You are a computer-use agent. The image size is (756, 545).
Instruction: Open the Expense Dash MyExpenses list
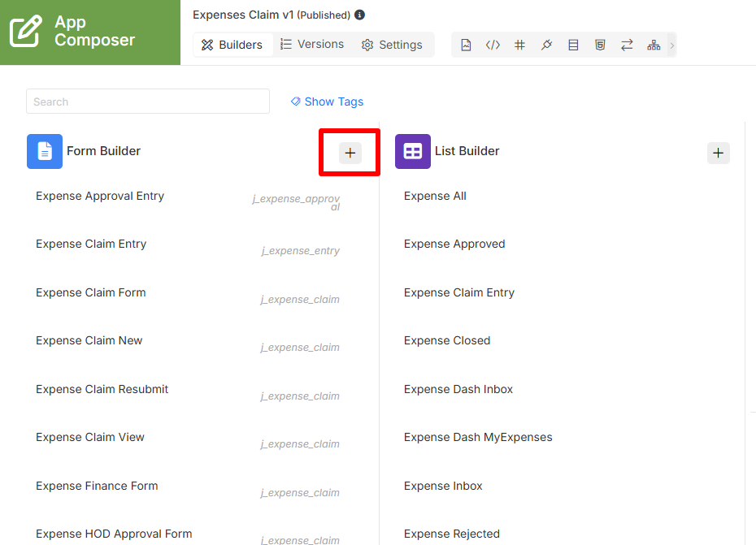pos(478,437)
